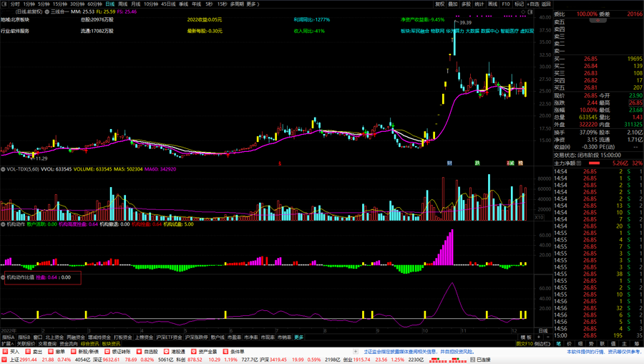Expand 更多 indicator tabs at bottom

pyautogui.click(x=298, y=337)
